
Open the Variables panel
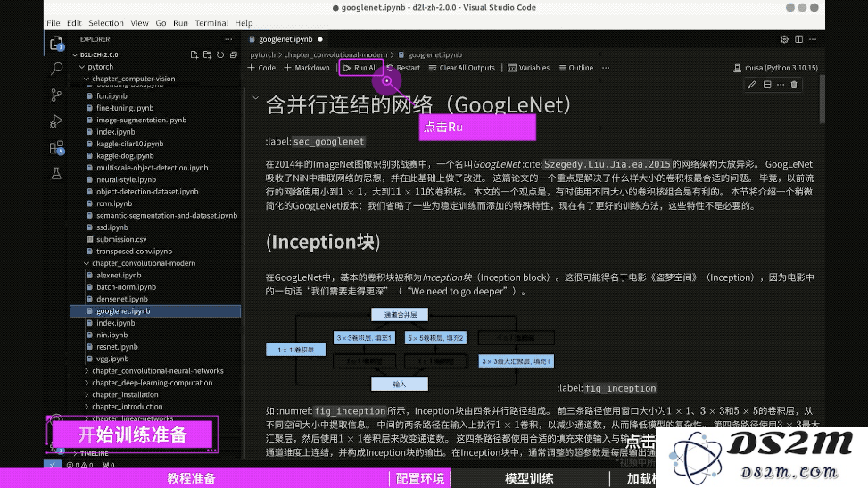point(529,68)
